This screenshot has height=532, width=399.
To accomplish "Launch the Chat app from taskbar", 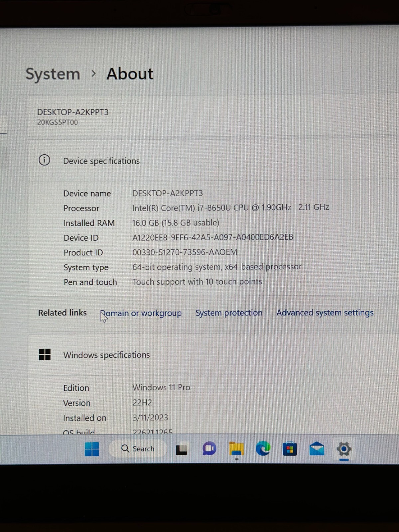I will (209, 449).
